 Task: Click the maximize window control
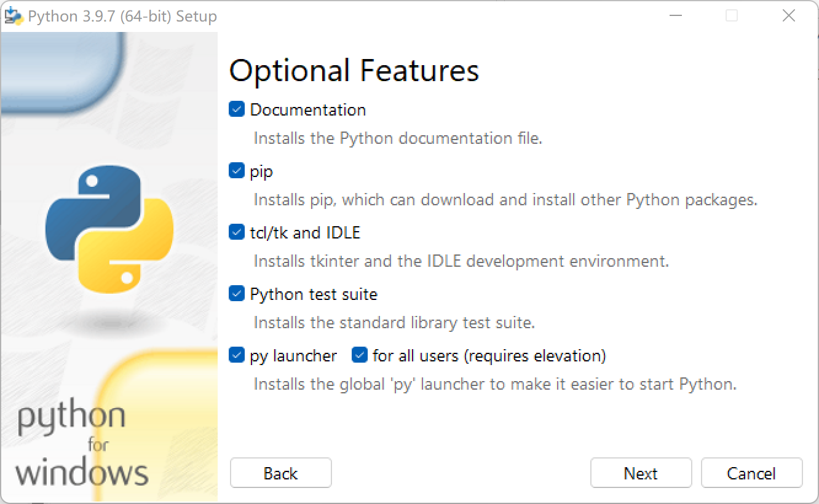tap(731, 15)
